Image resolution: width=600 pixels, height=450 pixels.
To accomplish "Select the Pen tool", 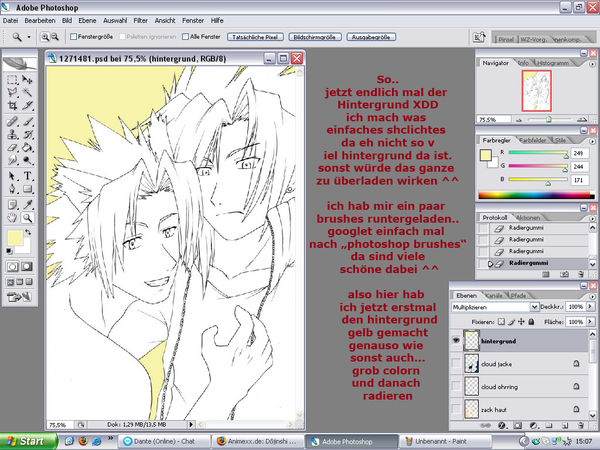I will click(12, 189).
